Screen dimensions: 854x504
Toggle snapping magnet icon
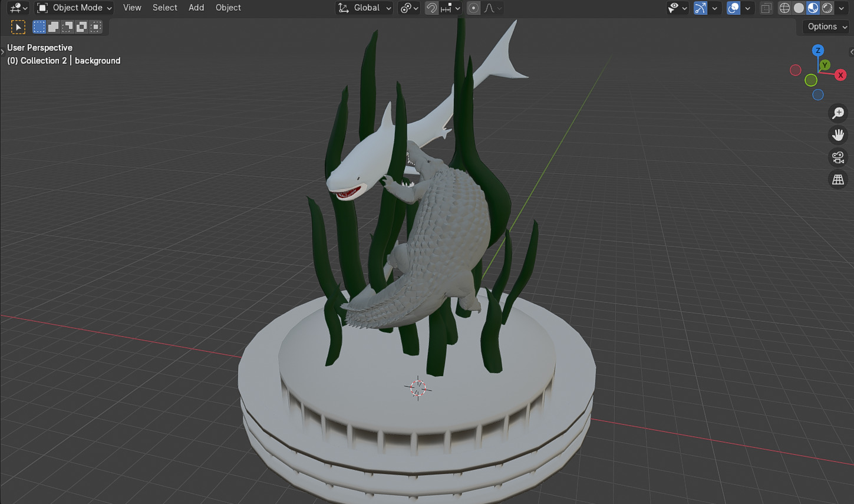432,8
